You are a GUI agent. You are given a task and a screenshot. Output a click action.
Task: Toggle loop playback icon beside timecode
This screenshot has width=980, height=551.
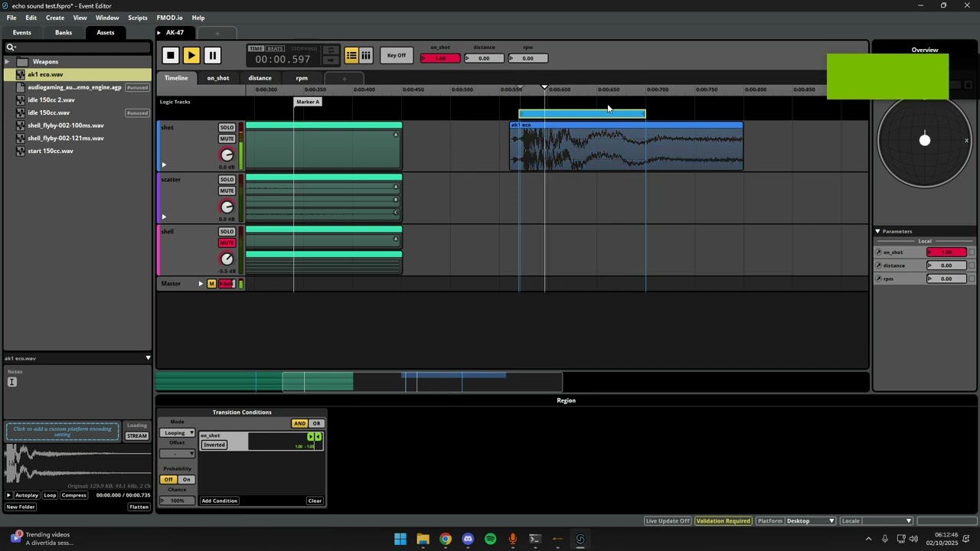tap(330, 51)
